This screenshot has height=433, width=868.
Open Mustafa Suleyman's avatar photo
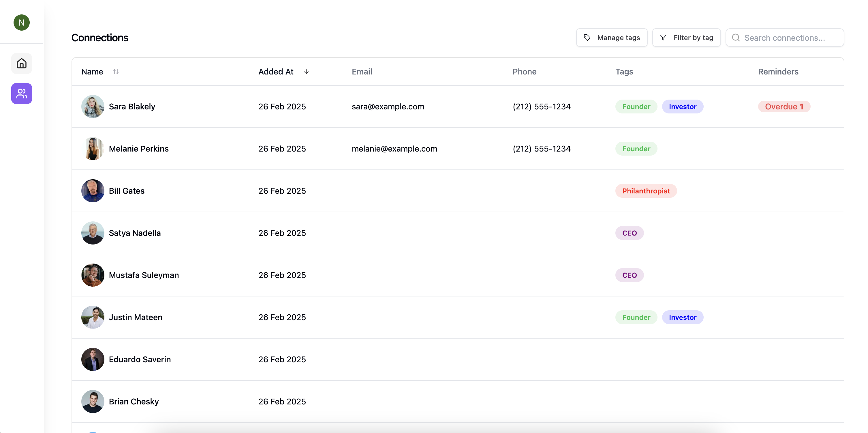(93, 275)
